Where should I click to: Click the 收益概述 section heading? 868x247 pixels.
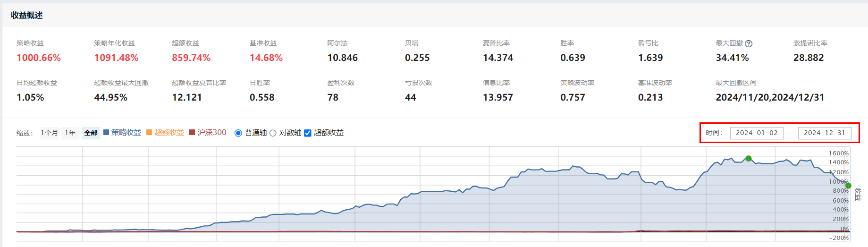(27, 15)
